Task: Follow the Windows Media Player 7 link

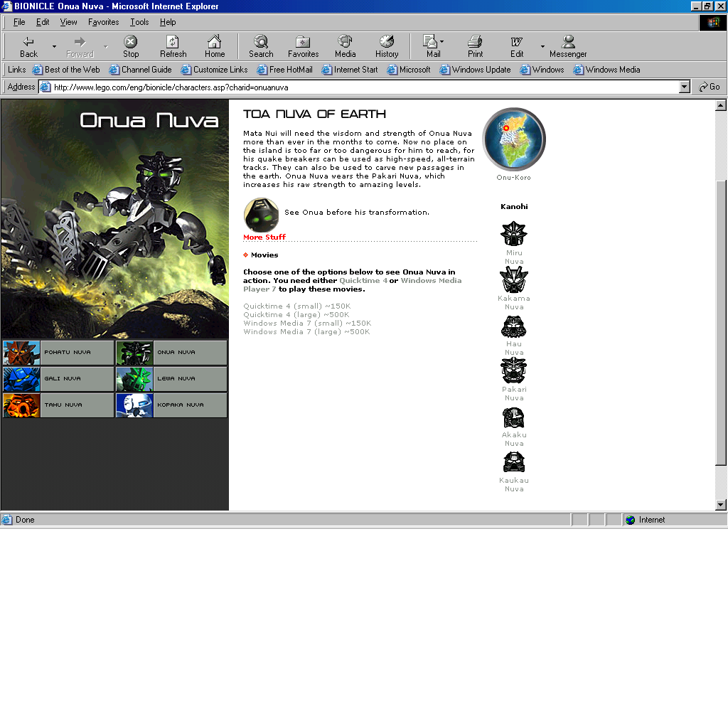Action: coord(431,281)
